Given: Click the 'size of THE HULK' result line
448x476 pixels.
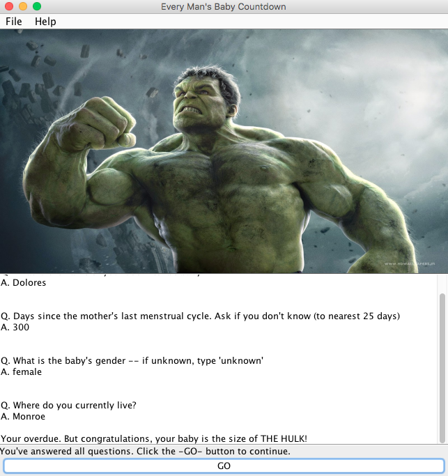Looking at the screenshot, I should pyautogui.click(x=154, y=438).
